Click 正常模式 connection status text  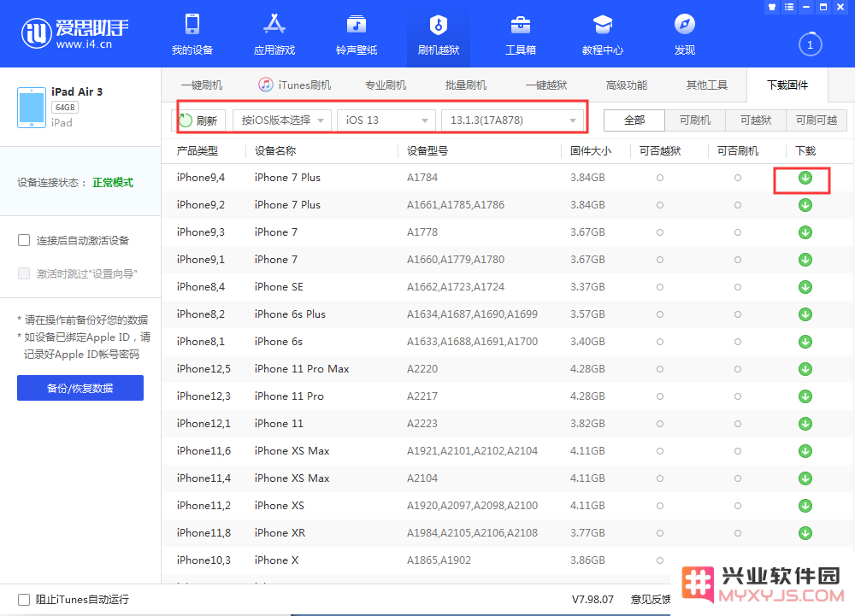click(x=113, y=183)
